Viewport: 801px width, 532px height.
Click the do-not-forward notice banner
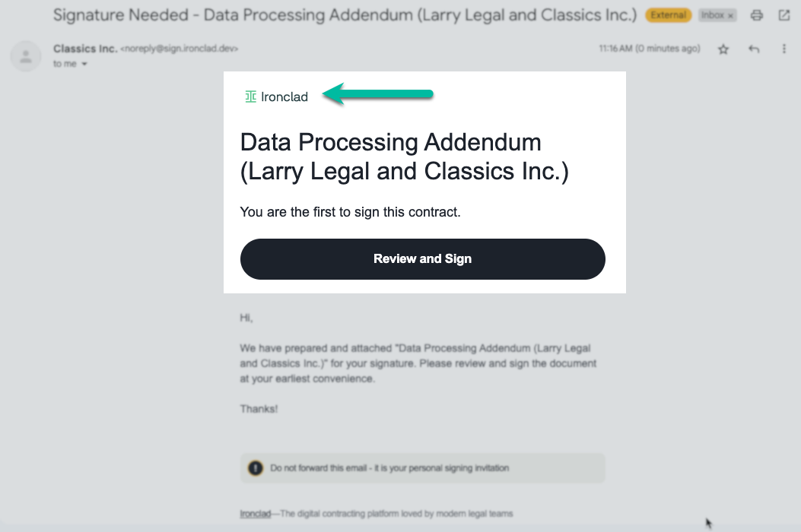click(x=422, y=467)
